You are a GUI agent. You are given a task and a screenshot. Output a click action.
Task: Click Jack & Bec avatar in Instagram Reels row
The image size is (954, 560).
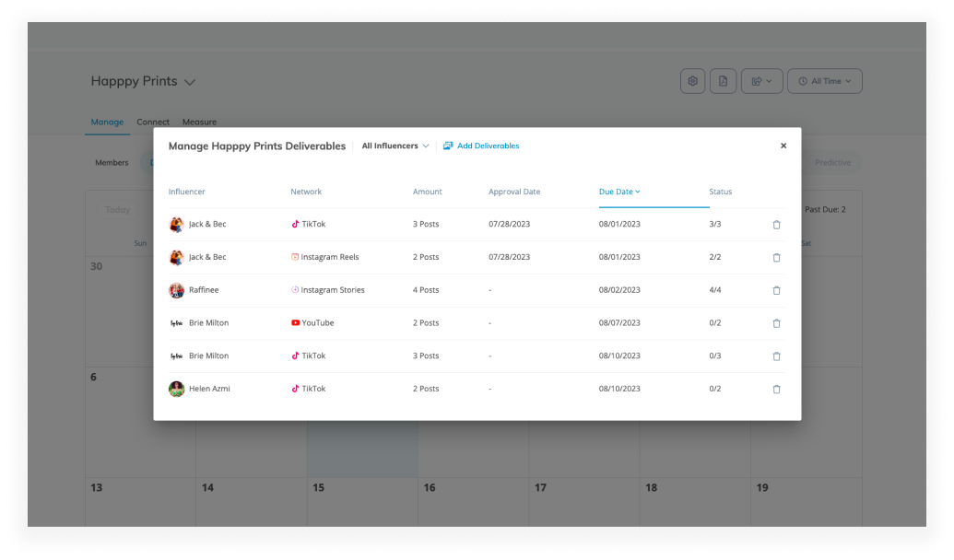tap(176, 257)
